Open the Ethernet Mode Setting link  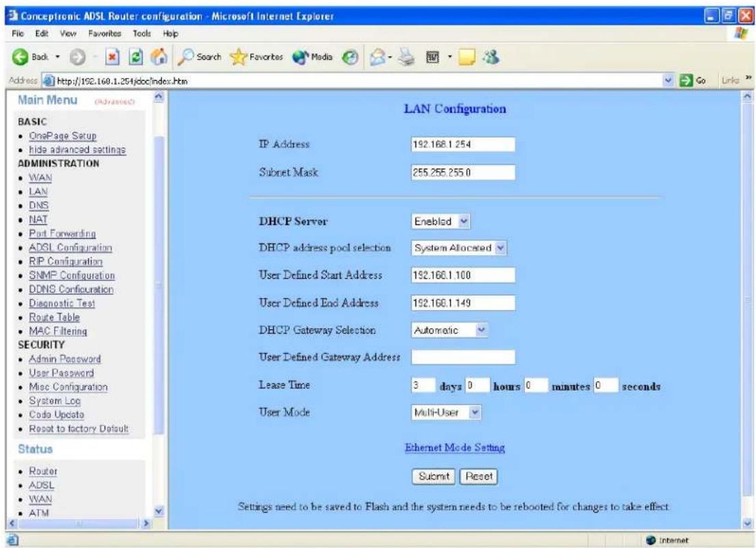[455, 447]
